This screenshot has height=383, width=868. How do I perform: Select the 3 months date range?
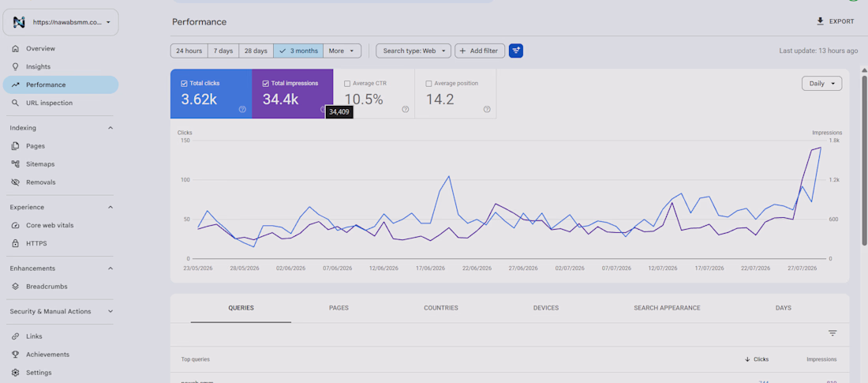tap(298, 51)
